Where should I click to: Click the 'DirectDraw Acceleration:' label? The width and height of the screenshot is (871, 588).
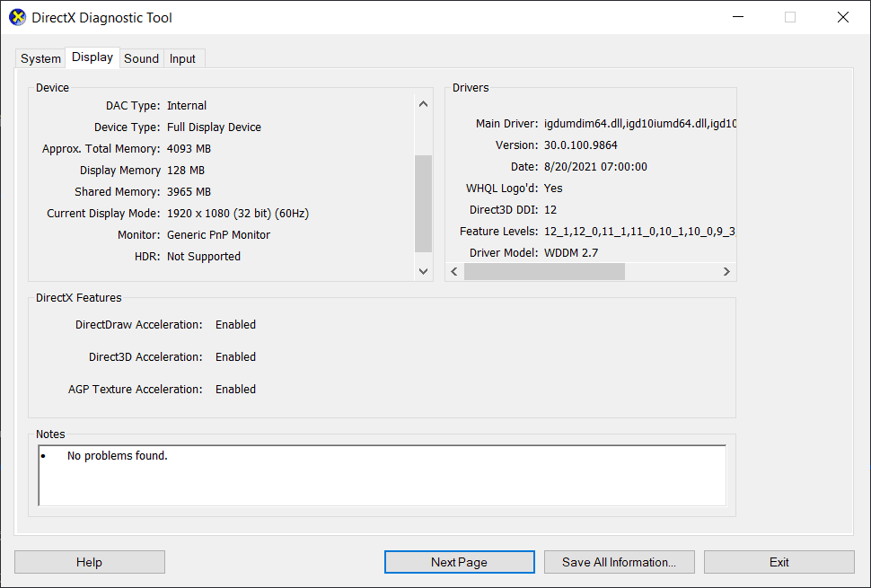pyautogui.click(x=139, y=325)
